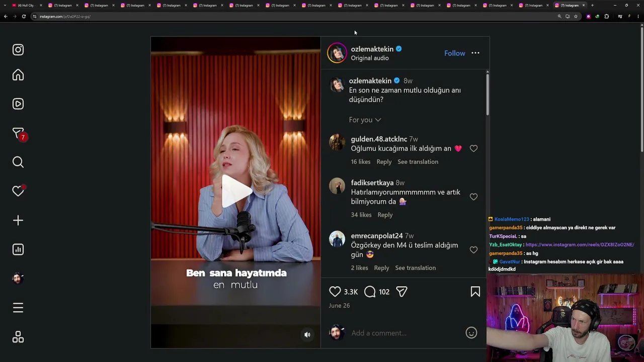Open the browser three-dot menu

(x=638, y=17)
